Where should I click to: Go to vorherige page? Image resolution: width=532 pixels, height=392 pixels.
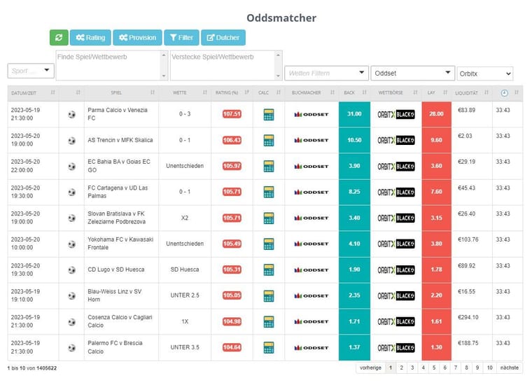tap(370, 368)
